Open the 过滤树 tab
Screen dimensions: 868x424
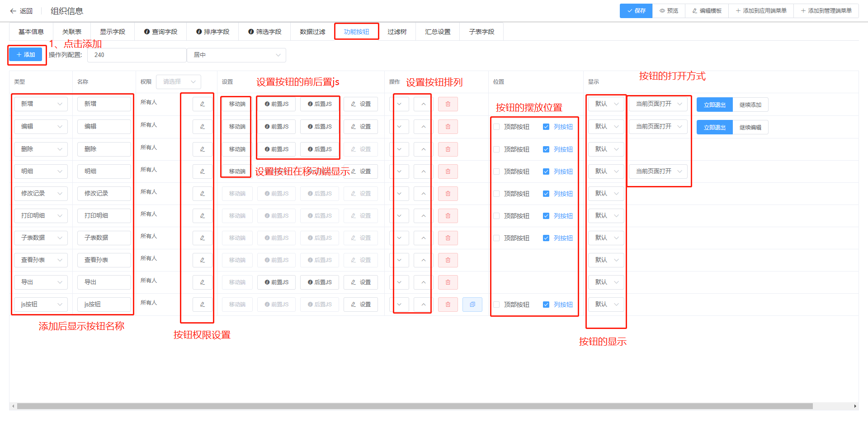pos(396,32)
